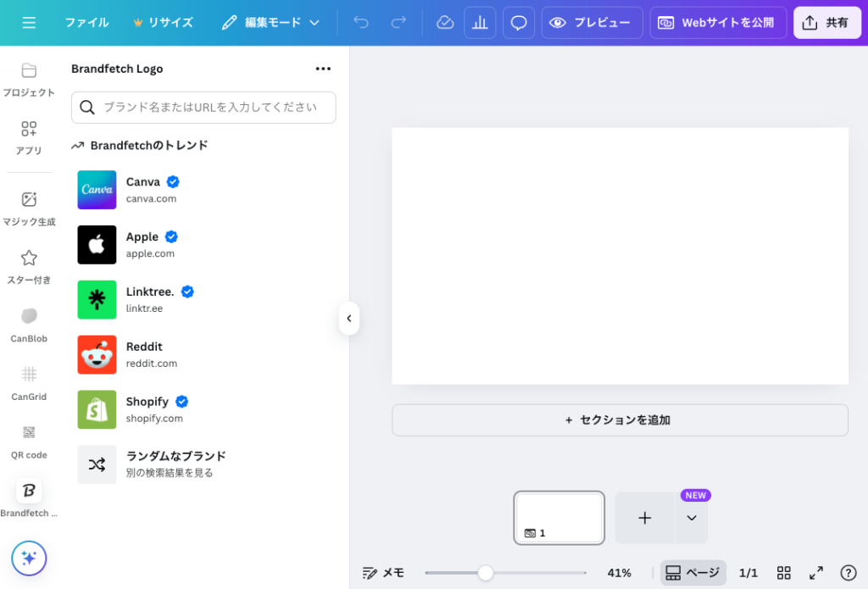Select page 1 thumbnail
This screenshot has width=868, height=589.
pyautogui.click(x=559, y=518)
